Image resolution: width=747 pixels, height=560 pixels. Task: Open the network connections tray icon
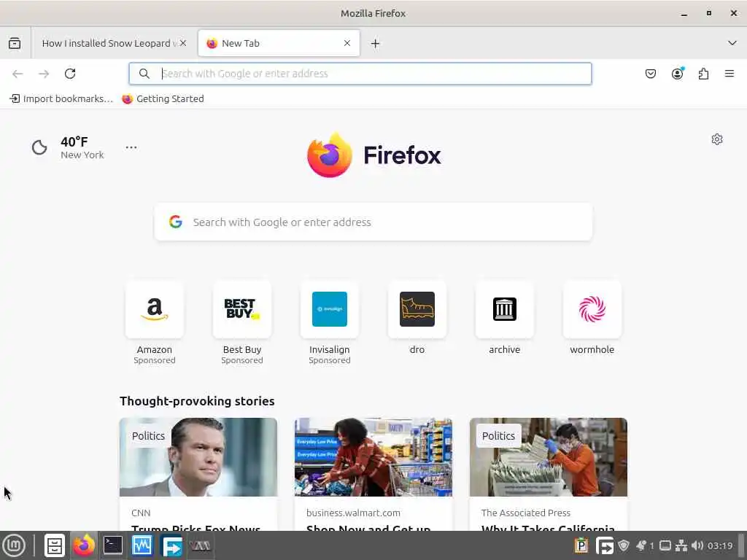click(x=681, y=545)
